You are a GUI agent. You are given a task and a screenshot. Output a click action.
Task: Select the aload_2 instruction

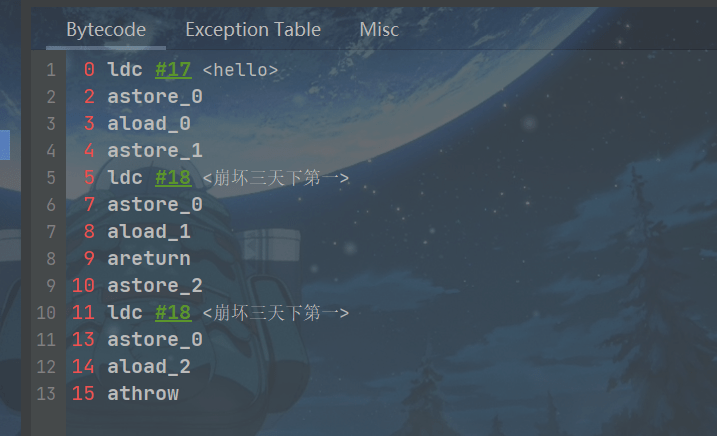[148, 367]
